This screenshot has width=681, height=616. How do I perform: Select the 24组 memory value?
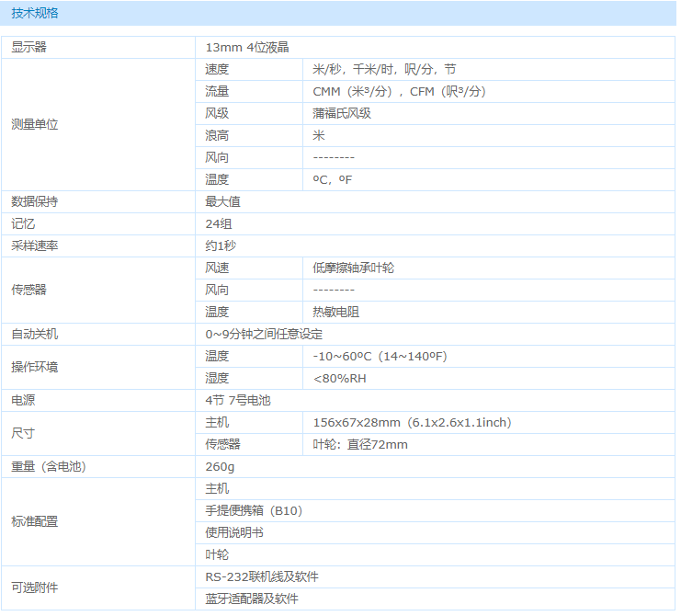coord(217,223)
